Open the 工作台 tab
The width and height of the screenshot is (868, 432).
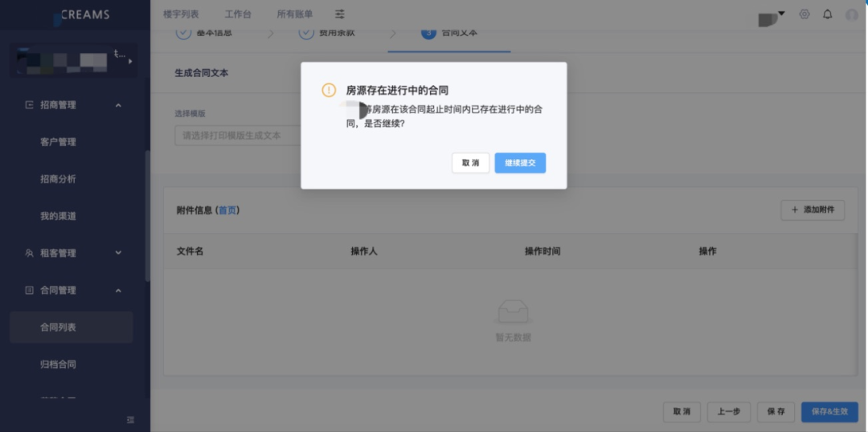[238, 14]
